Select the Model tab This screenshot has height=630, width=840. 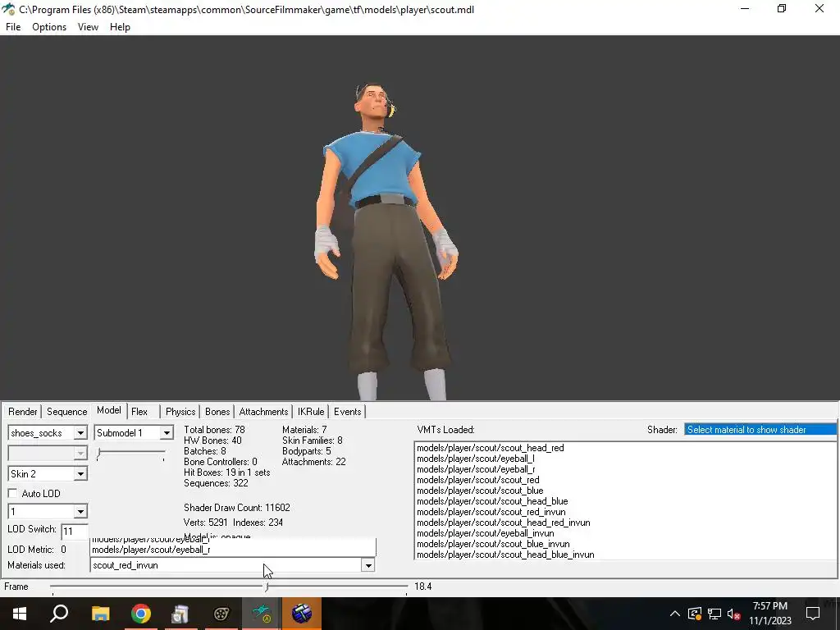click(109, 410)
